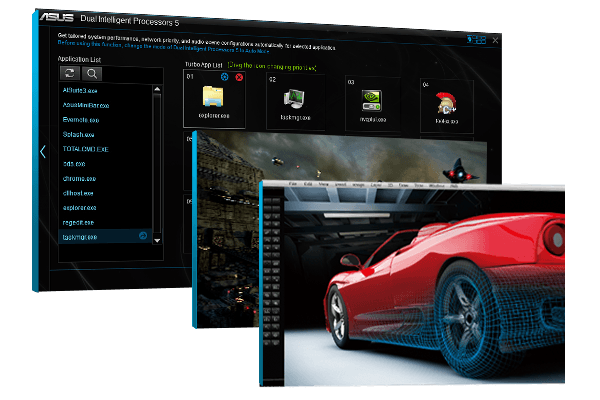600x400 pixels.
Task: Select Evernote.exe in the Application List
Action: tap(81, 120)
